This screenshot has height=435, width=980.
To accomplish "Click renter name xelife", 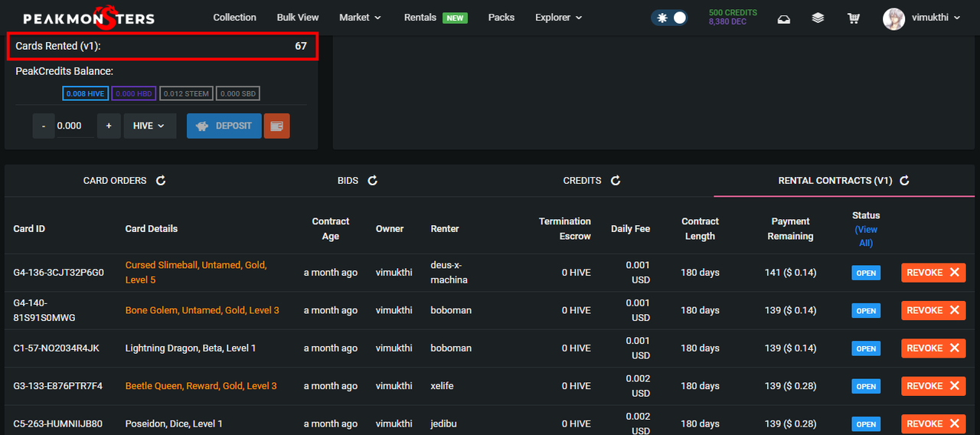I will (442, 386).
